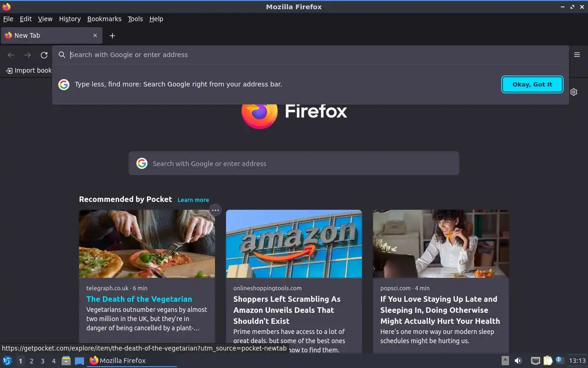Open the woman at laptop article thumbnail
Screen dimensions: 588x368
[x=441, y=244]
